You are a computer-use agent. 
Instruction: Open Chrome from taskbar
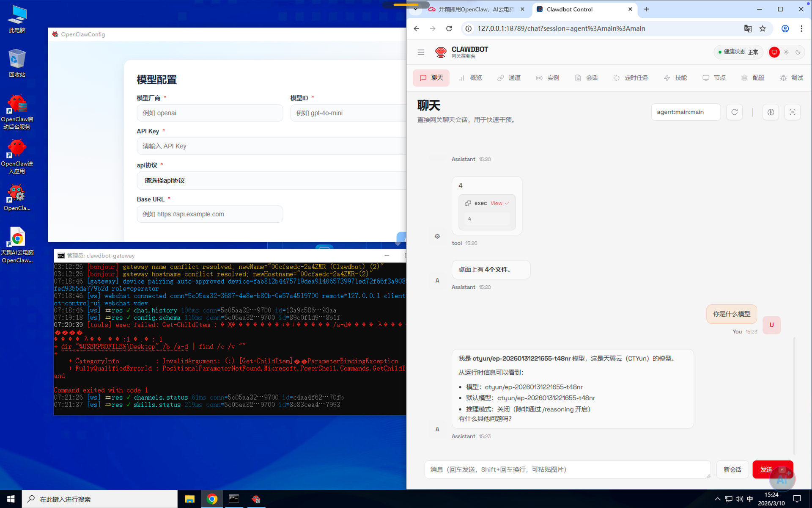pos(212,499)
